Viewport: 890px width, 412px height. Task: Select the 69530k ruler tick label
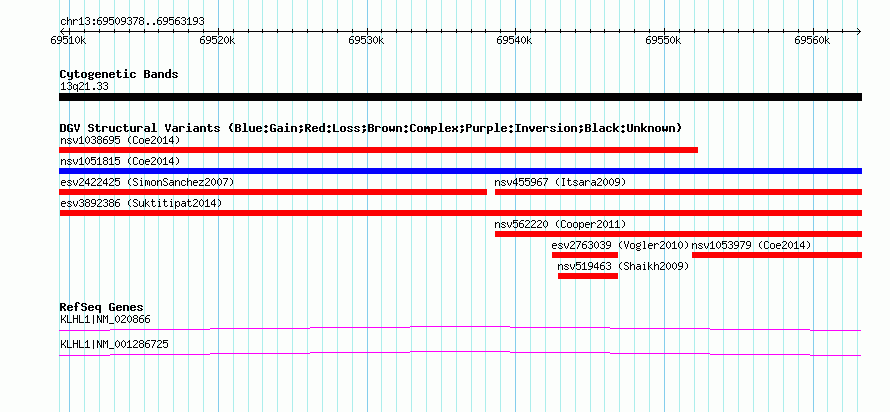[366, 41]
